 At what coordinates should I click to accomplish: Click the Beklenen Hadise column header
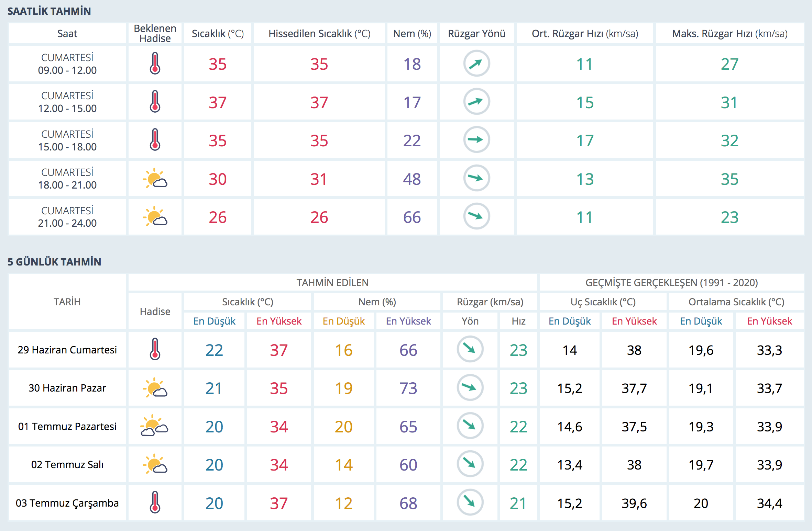(x=155, y=33)
